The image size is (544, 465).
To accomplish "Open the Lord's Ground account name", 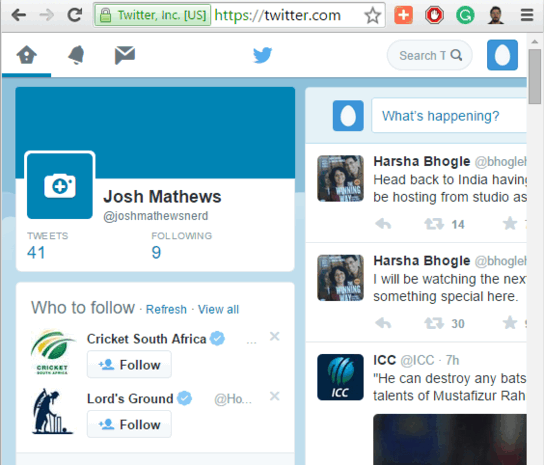I will click(130, 398).
